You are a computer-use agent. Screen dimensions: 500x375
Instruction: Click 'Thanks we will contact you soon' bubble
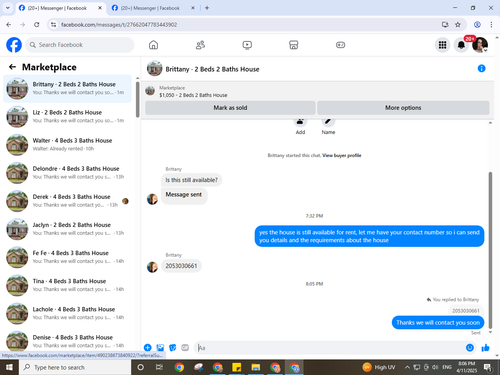click(x=438, y=323)
